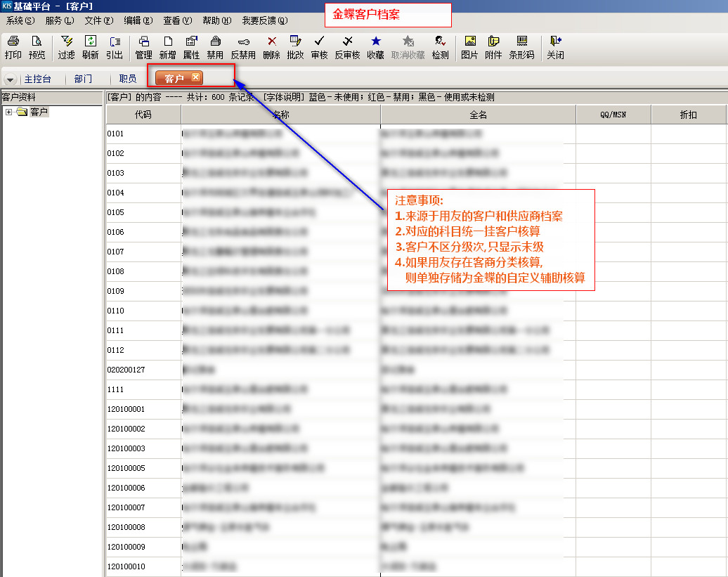The height and width of the screenshot is (577, 728).
Task: Click the 代码 column header
Action: 143,115
